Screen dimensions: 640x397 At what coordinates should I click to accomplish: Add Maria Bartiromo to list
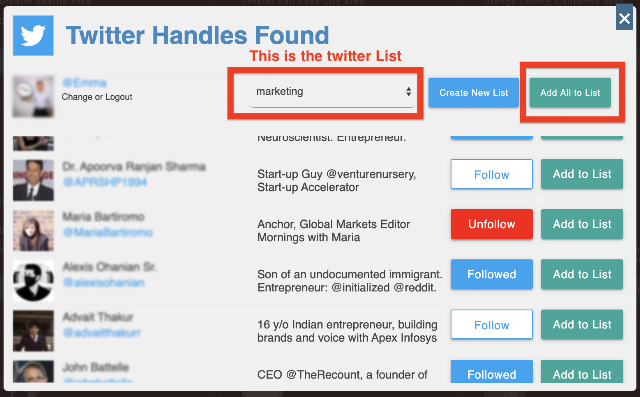(x=582, y=224)
